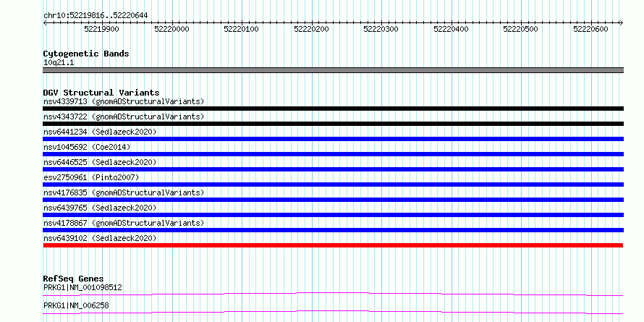This screenshot has height=322, width=644.
Task: Select the 10q21.1 band label
Action: pos(59,63)
